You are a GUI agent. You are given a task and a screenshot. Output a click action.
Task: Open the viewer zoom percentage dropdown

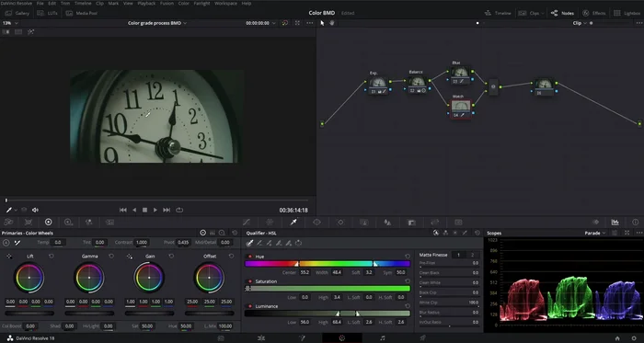point(10,23)
